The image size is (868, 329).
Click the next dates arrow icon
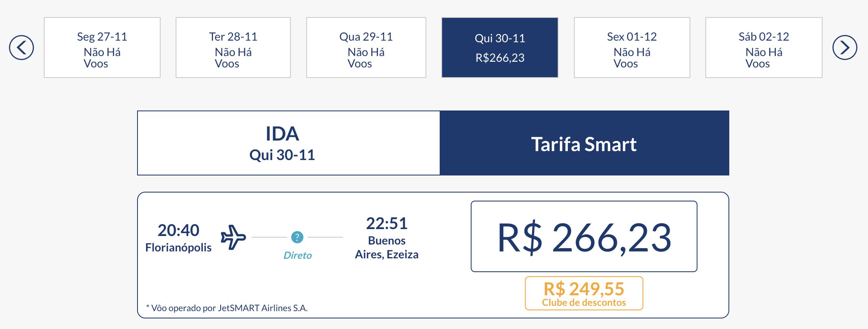click(x=844, y=48)
